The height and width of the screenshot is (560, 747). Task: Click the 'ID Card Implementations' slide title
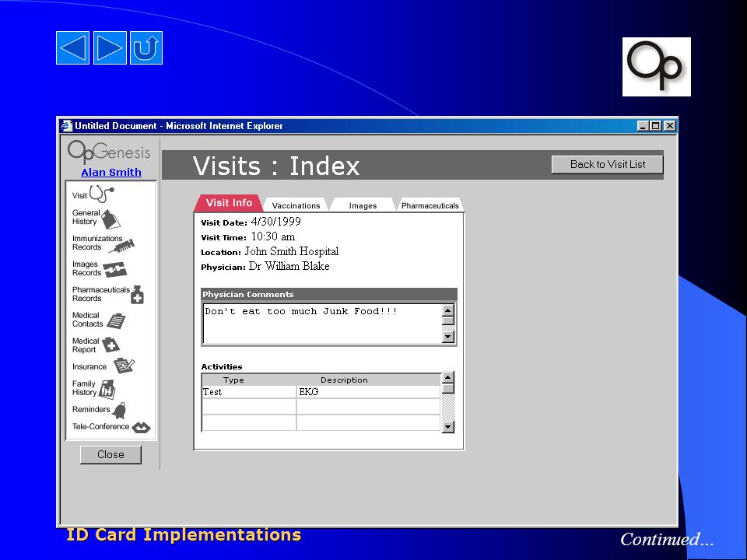tap(184, 535)
